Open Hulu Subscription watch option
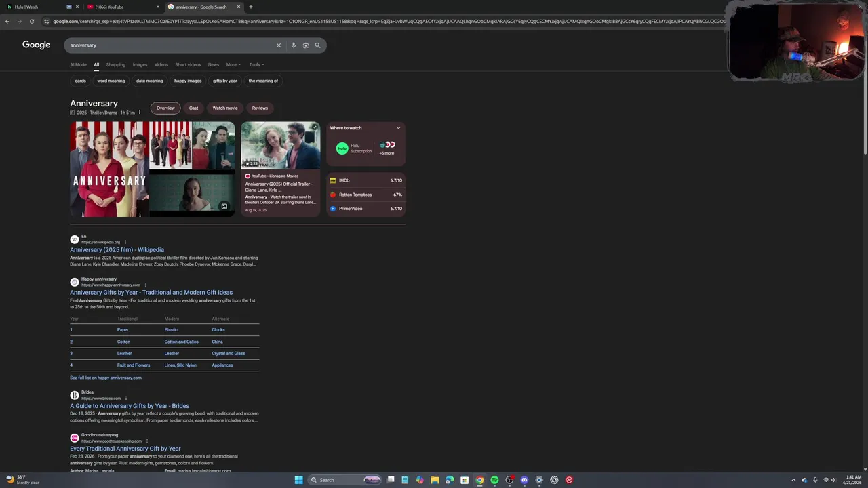 pos(354,148)
